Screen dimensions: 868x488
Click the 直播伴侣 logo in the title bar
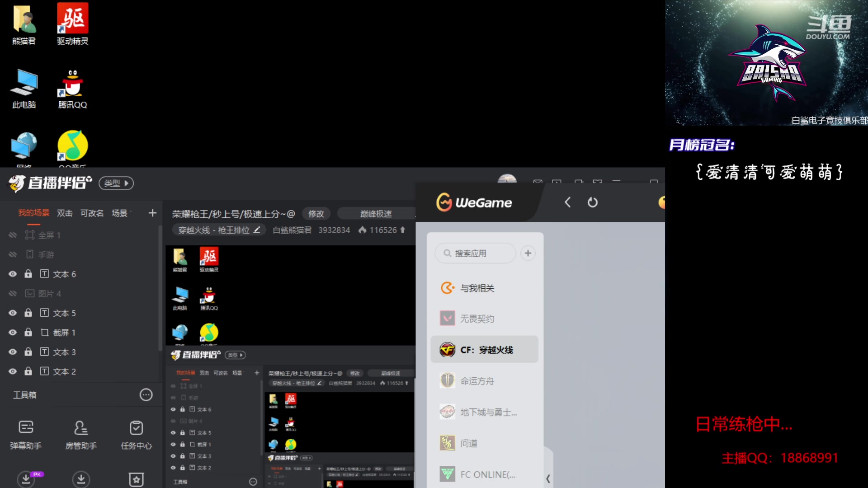(50, 183)
